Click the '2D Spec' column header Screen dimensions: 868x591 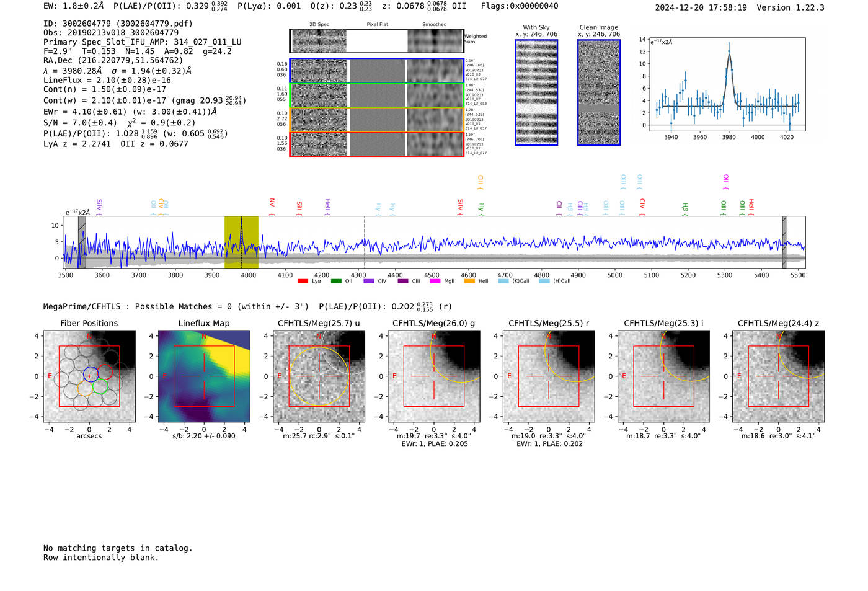[319, 25]
